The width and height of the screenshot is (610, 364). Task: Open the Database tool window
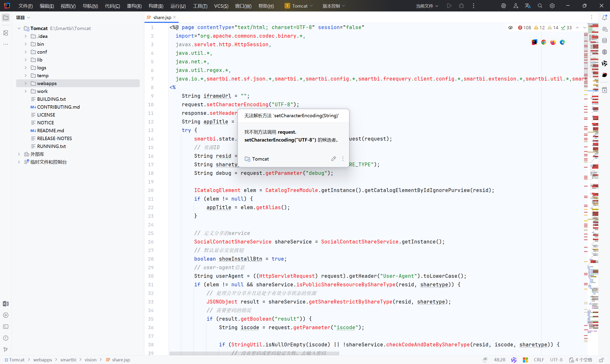click(x=604, y=40)
